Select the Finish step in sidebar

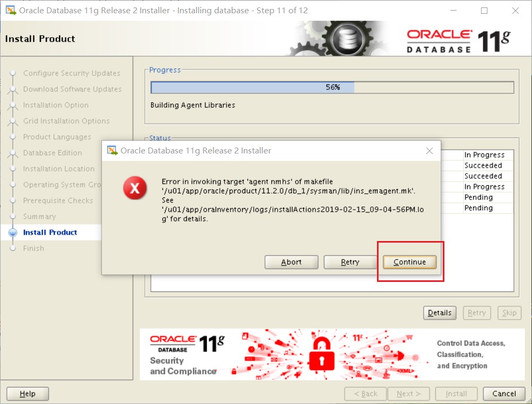[33, 248]
